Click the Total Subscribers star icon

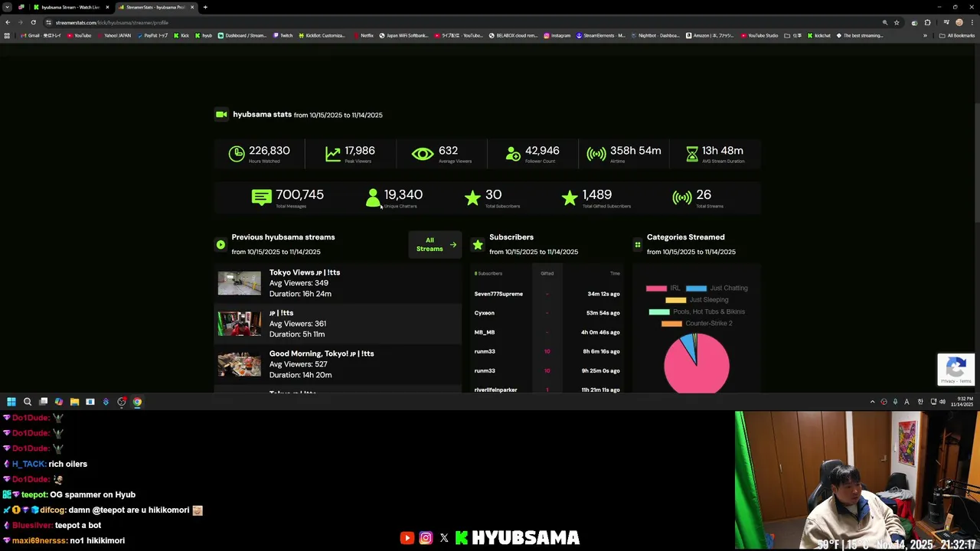click(x=472, y=198)
